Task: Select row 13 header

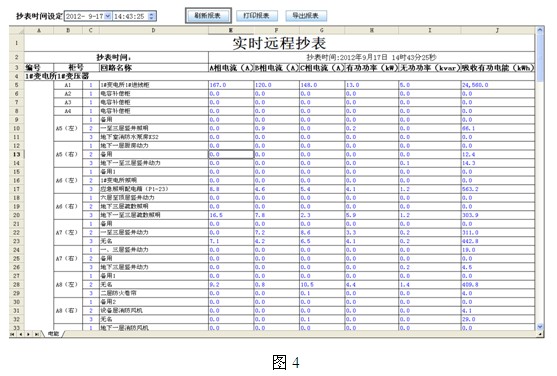Action: [x=17, y=154]
